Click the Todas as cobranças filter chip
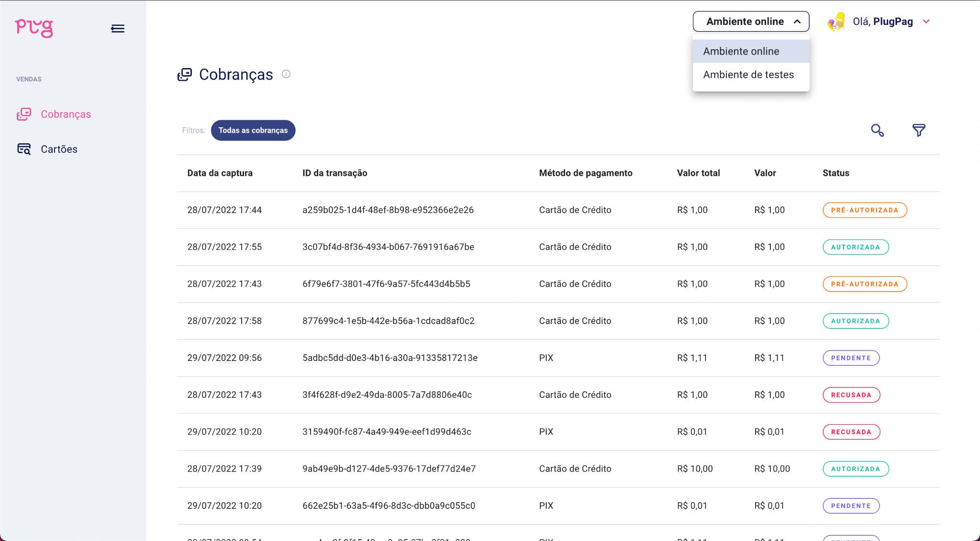This screenshot has width=980, height=541. [x=253, y=130]
